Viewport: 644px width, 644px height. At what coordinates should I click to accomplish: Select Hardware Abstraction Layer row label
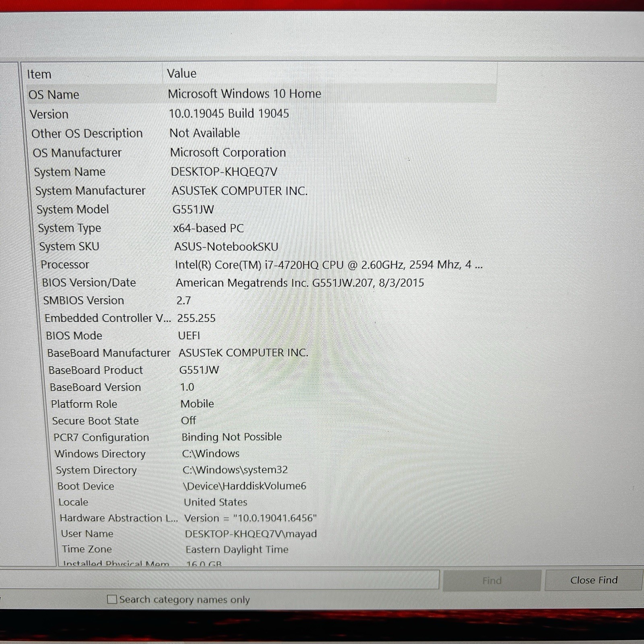pos(119,518)
